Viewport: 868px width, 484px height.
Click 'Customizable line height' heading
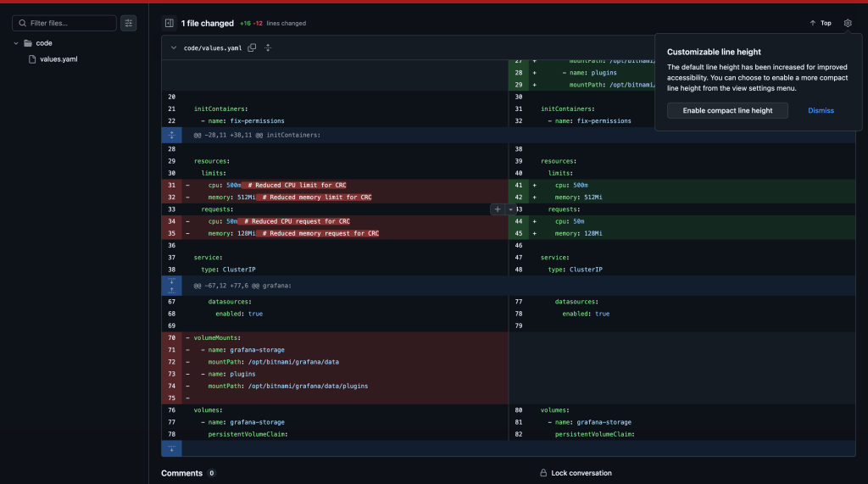click(x=714, y=52)
